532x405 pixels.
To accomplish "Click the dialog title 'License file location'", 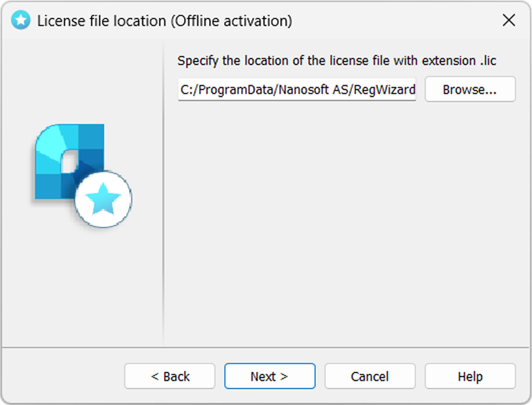I will [x=165, y=21].
